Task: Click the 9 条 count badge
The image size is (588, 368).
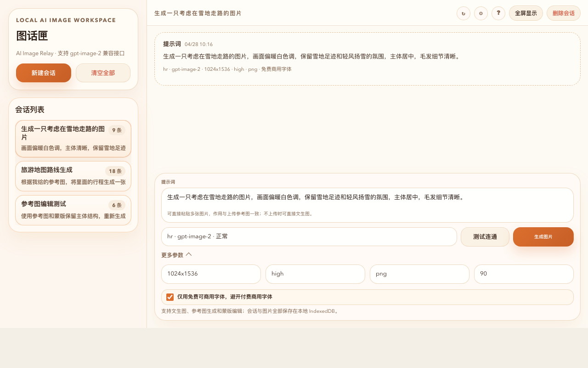Action: [117, 130]
